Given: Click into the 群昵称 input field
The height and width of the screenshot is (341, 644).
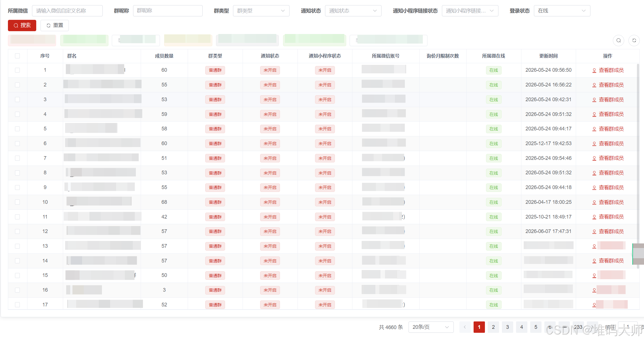Looking at the screenshot, I should point(168,11).
